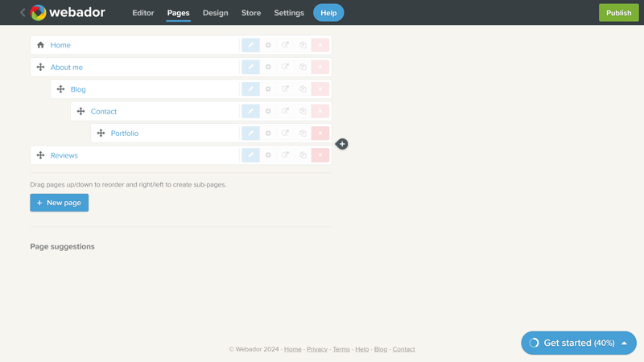644x362 pixels.
Task: Open the Reviews page link
Action: (x=64, y=155)
